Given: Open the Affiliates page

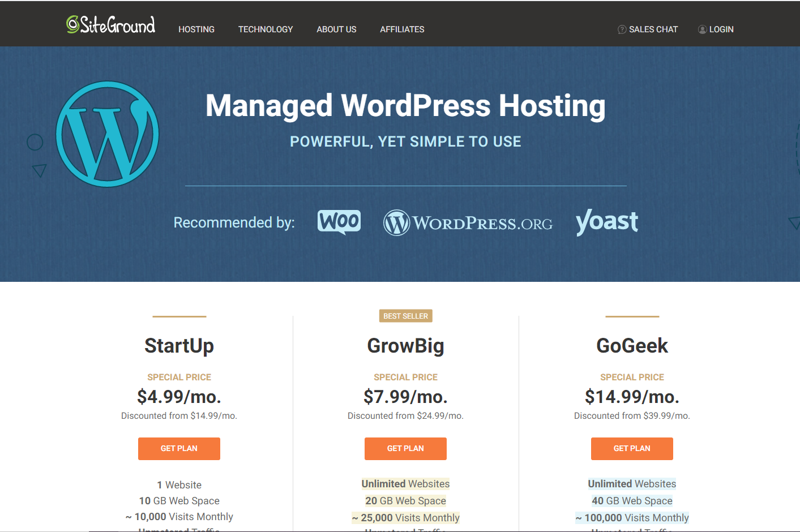Looking at the screenshot, I should pyautogui.click(x=402, y=29).
